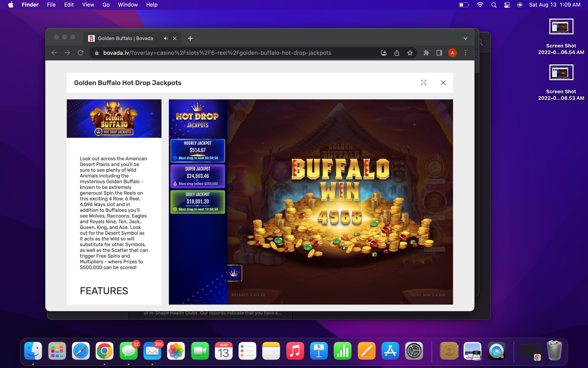
Task: Open System Preferences from the dock
Action: tap(414, 351)
